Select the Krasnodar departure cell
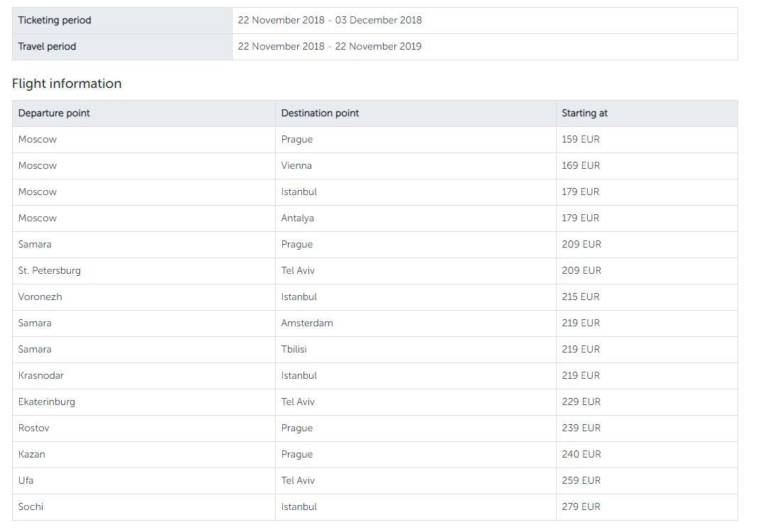Screen dimensions: 758x532 (x=41, y=376)
